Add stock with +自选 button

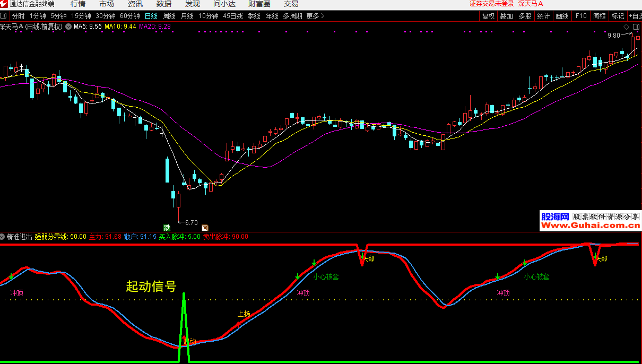pos(635,16)
